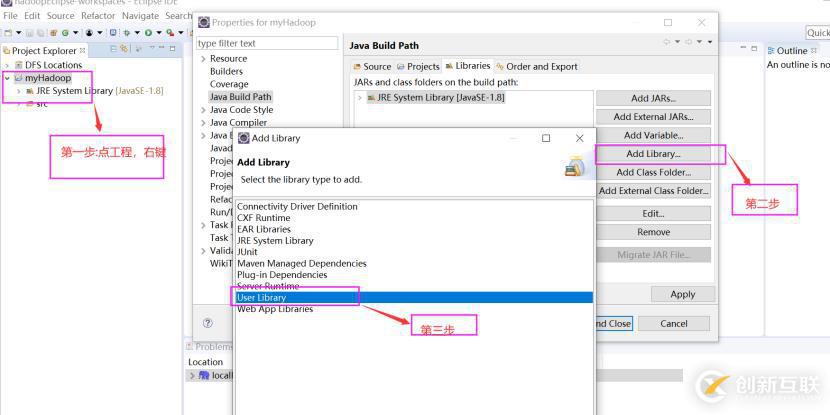Maximize the editor area icon
This screenshot has height=415, width=830.
pyautogui.click(x=754, y=49)
